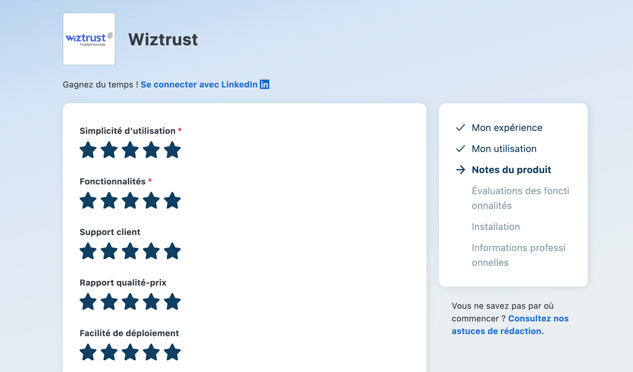This screenshot has height=372, width=633.
Task: Select four stars for Facilité de déploiement
Action: (151, 352)
